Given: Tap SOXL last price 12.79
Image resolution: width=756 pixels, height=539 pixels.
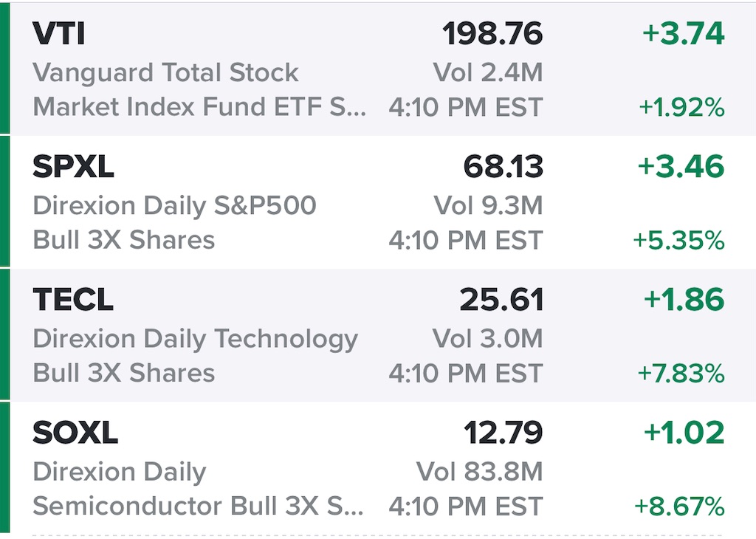Looking at the screenshot, I should [503, 433].
